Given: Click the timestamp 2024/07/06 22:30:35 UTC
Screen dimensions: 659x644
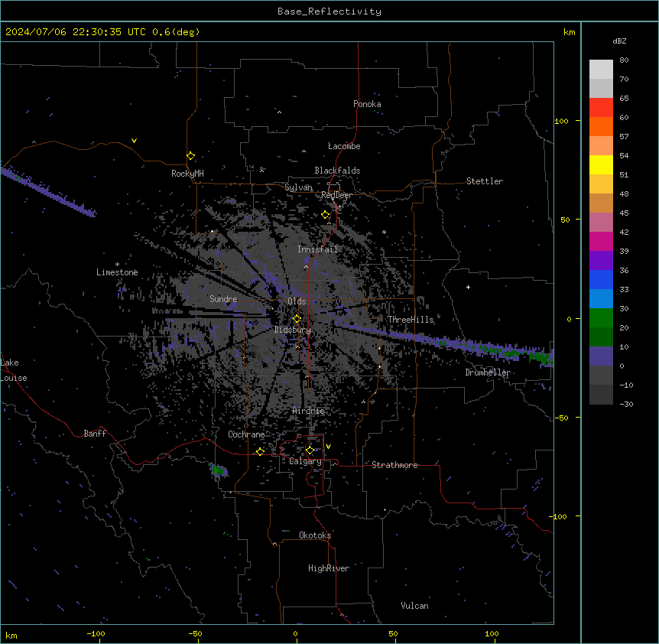Looking at the screenshot, I should (x=76, y=32).
